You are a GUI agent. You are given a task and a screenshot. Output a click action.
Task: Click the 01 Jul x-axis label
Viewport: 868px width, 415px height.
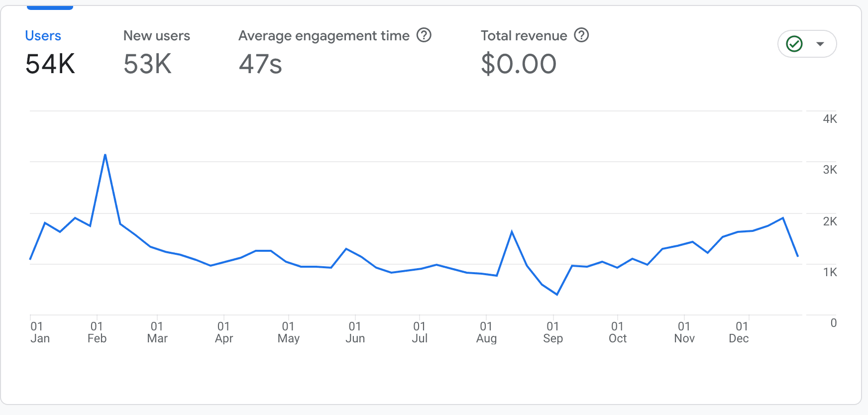coord(420,332)
